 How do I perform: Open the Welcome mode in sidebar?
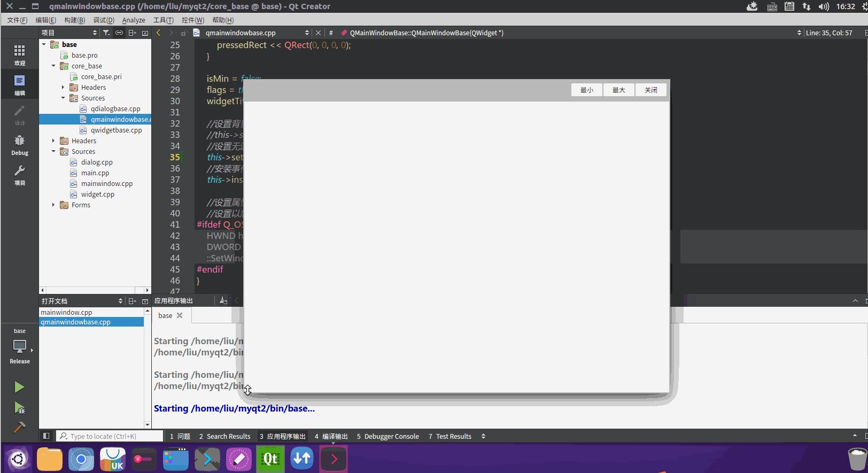[19, 55]
